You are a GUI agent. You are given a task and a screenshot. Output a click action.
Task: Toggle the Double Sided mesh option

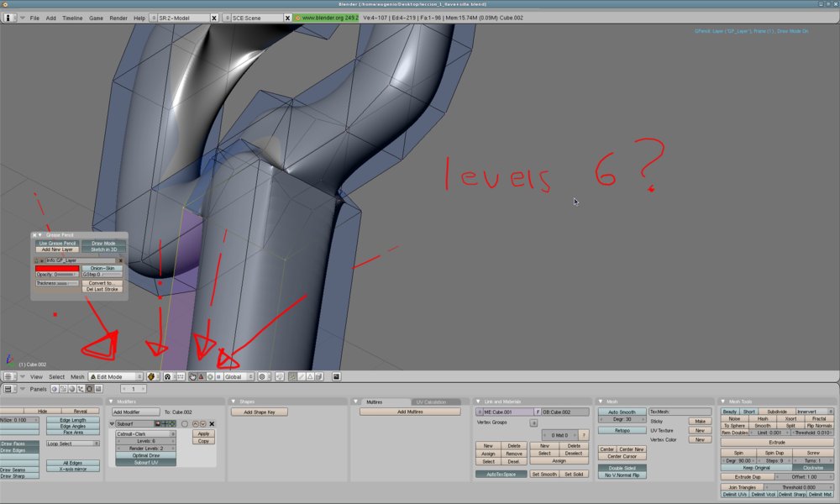tap(622, 468)
